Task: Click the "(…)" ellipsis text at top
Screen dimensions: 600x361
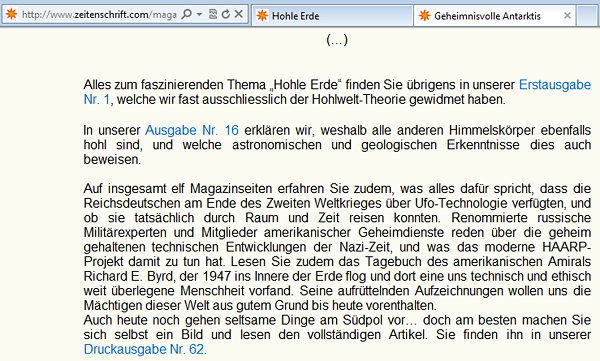Action: (x=337, y=40)
